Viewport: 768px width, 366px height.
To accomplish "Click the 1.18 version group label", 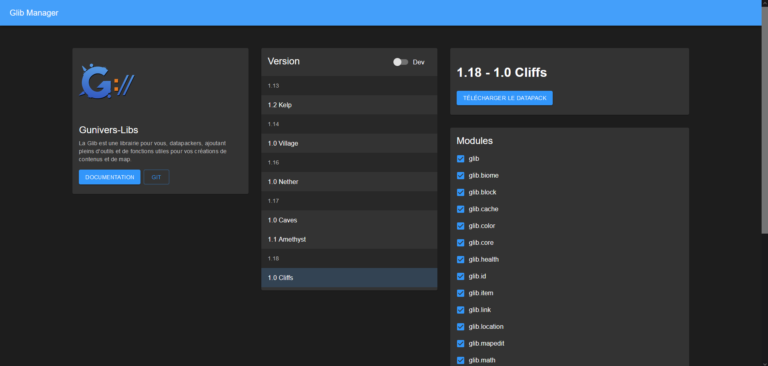I will (x=273, y=258).
